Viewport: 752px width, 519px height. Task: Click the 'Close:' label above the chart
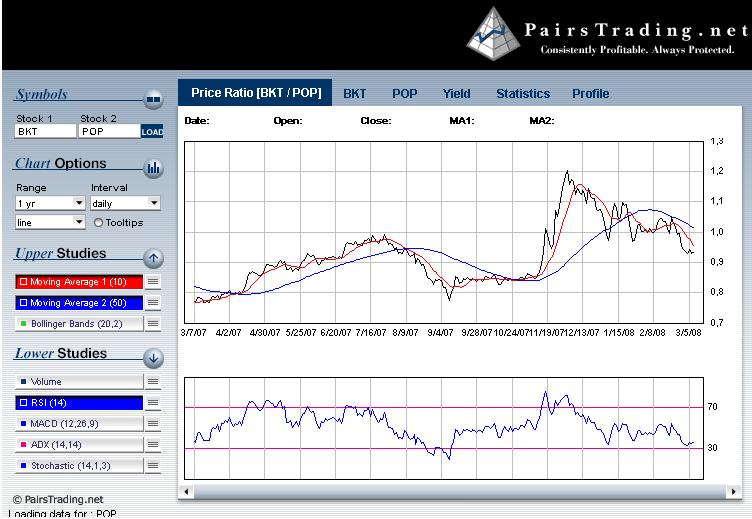(x=376, y=121)
